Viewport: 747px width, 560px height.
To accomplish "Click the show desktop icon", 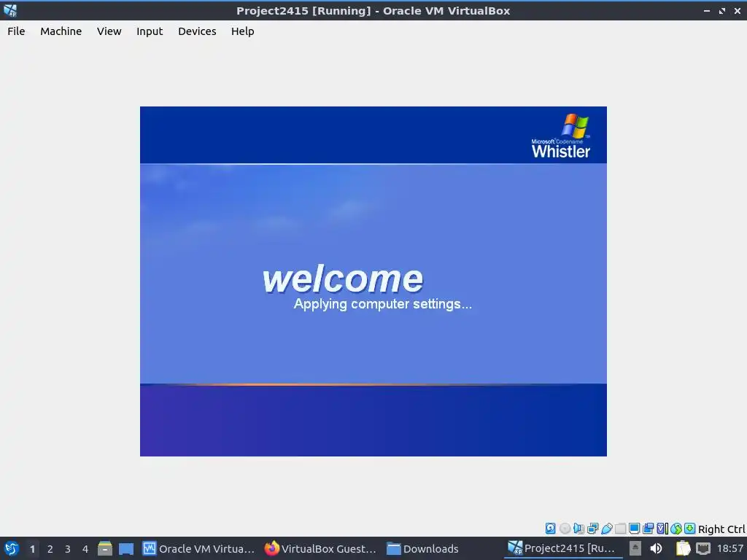I will point(125,548).
